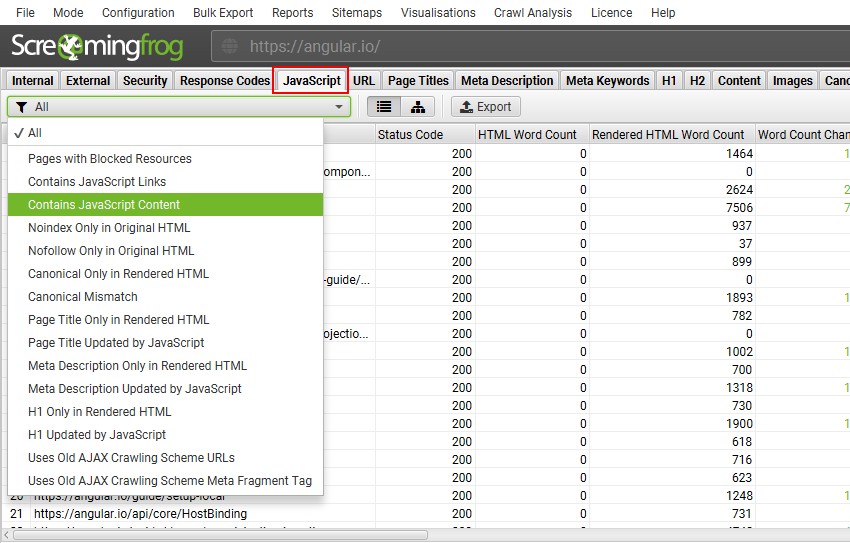Select Pages with Blocked Resources filter

point(110,159)
